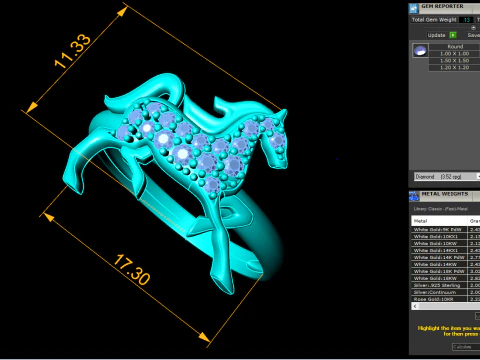The image size is (480, 360).
Task: Select the 1.20 X 1.20 gem size row
Action: pos(454,68)
